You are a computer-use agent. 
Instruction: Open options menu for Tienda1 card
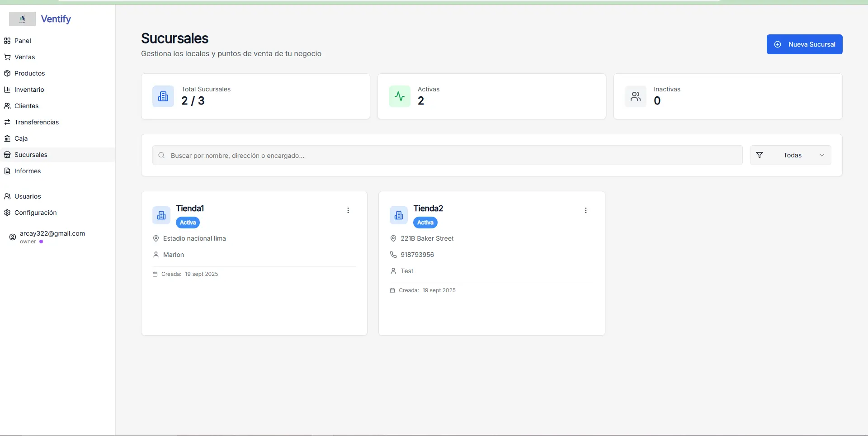click(348, 210)
